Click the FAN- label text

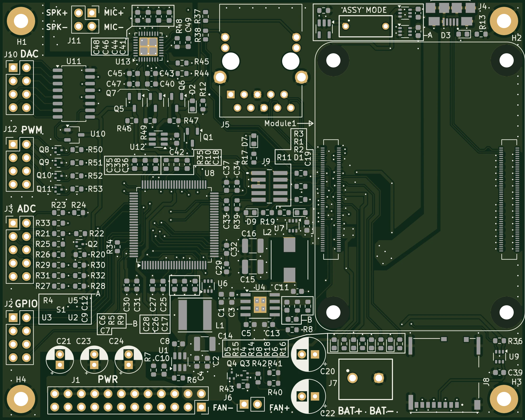click(223, 408)
